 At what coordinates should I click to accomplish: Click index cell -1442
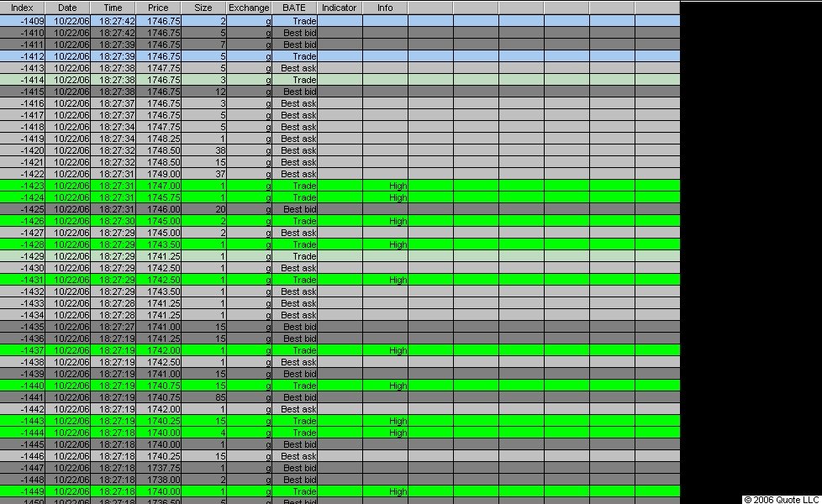point(23,409)
